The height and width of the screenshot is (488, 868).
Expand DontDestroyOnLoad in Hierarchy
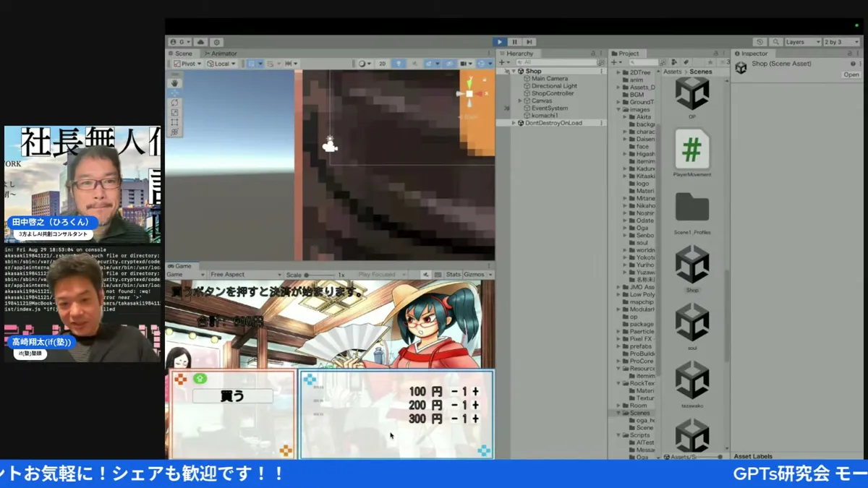tap(514, 123)
